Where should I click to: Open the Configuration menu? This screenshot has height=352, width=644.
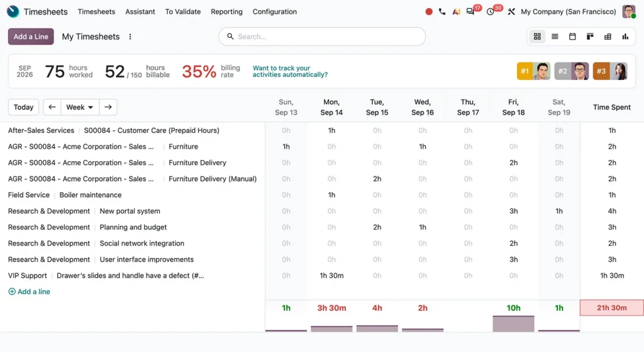click(275, 11)
